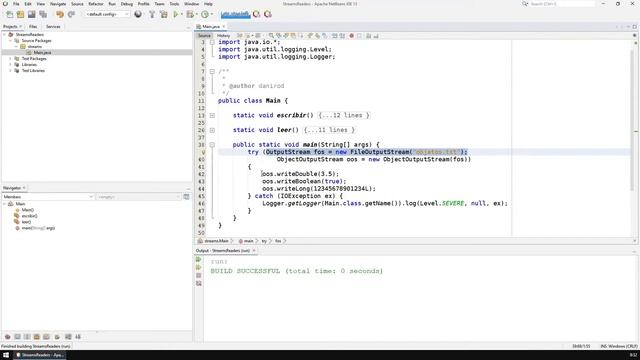Click the Debug Project icon

pos(190,14)
